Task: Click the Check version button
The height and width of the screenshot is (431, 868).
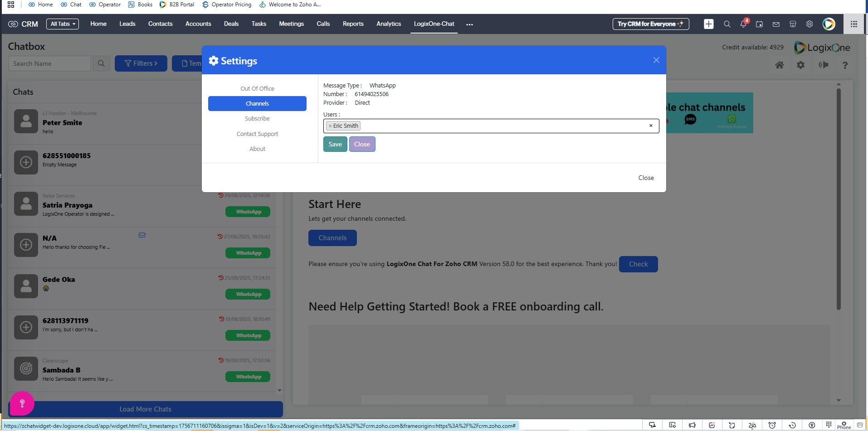Action: (638, 264)
